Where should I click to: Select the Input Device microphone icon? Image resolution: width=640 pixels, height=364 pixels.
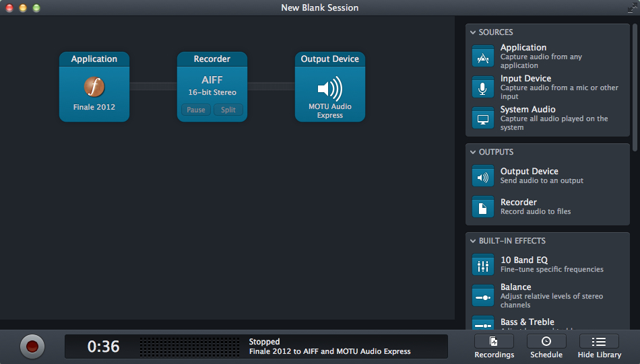pyautogui.click(x=483, y=87)
